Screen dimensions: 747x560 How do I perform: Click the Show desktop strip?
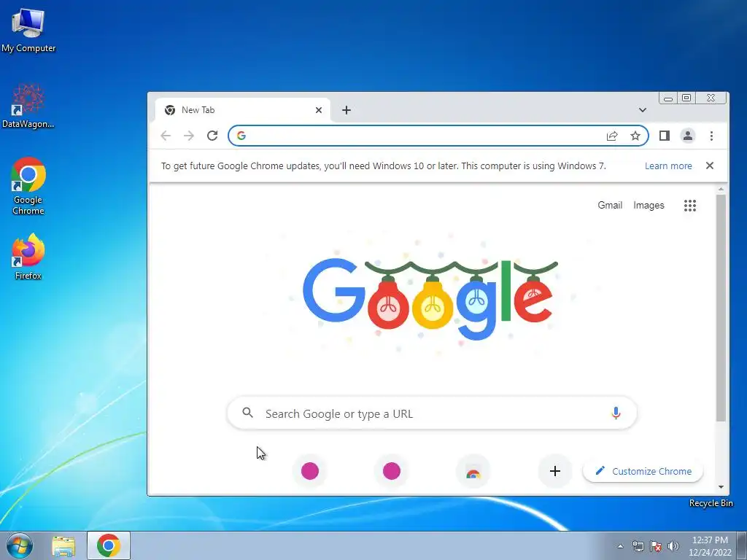742,545
